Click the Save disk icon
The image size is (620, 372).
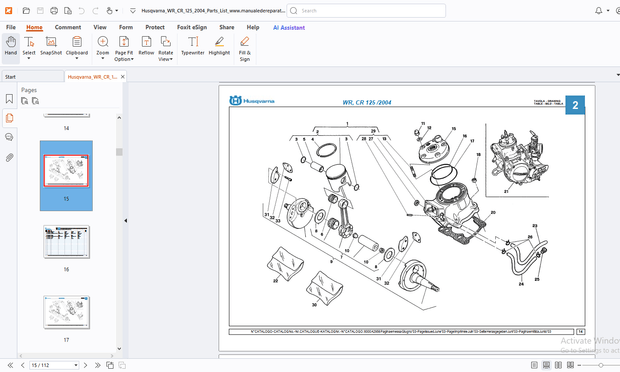point(40,11)
